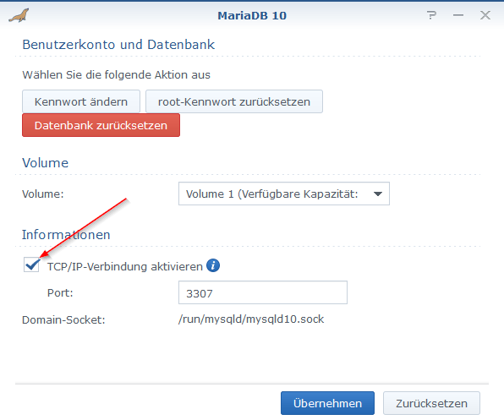Close the MariaDB 10 window
The width and height of the screenshot is (504, 420).
pos(485,15)
